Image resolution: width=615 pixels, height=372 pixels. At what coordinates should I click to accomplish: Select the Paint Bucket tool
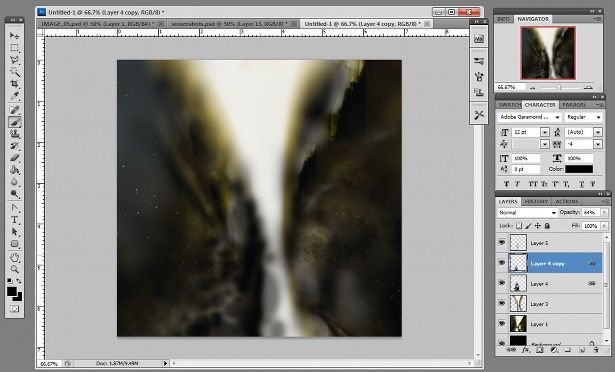pos(15,170)
